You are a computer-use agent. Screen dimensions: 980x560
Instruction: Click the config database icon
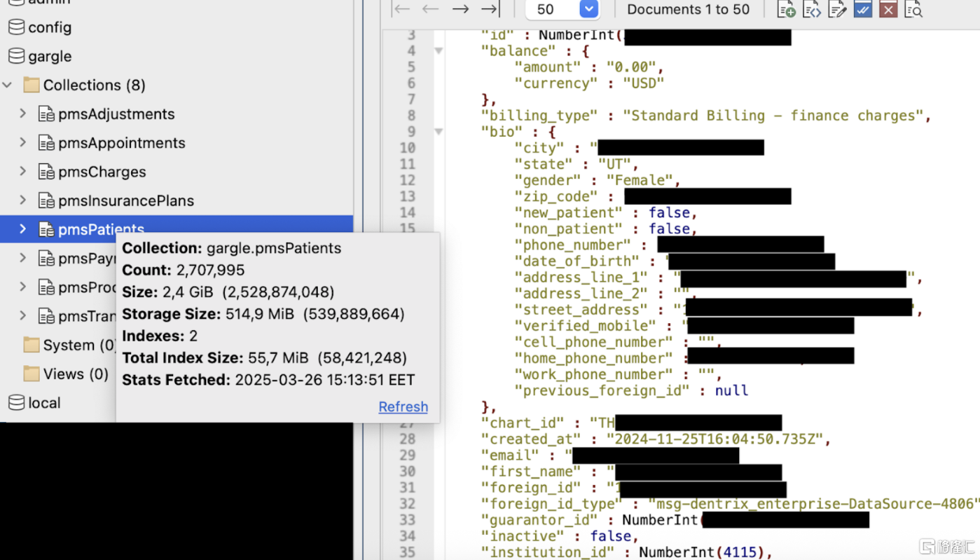click(16, 27)
